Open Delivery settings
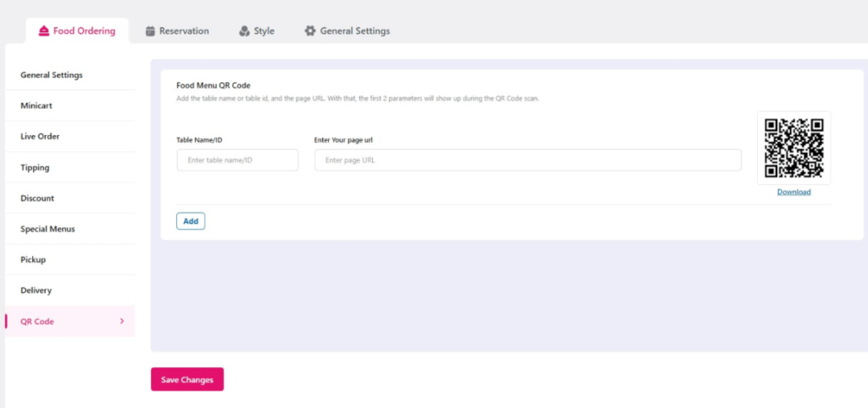 tap(70, 290)
